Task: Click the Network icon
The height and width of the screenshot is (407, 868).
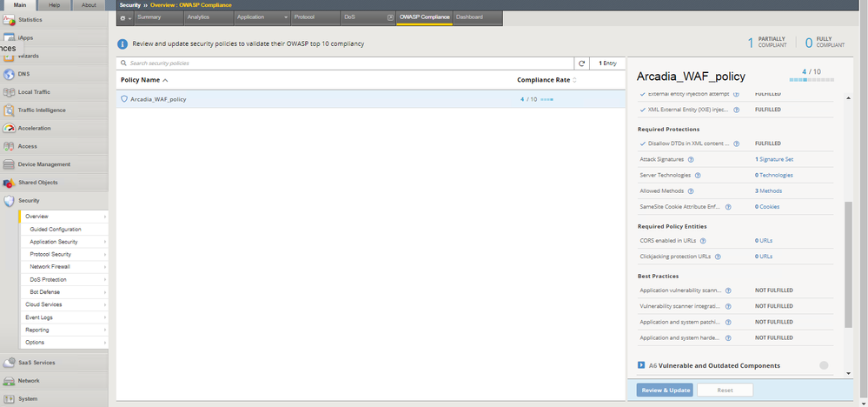Action: click(9, 381)
